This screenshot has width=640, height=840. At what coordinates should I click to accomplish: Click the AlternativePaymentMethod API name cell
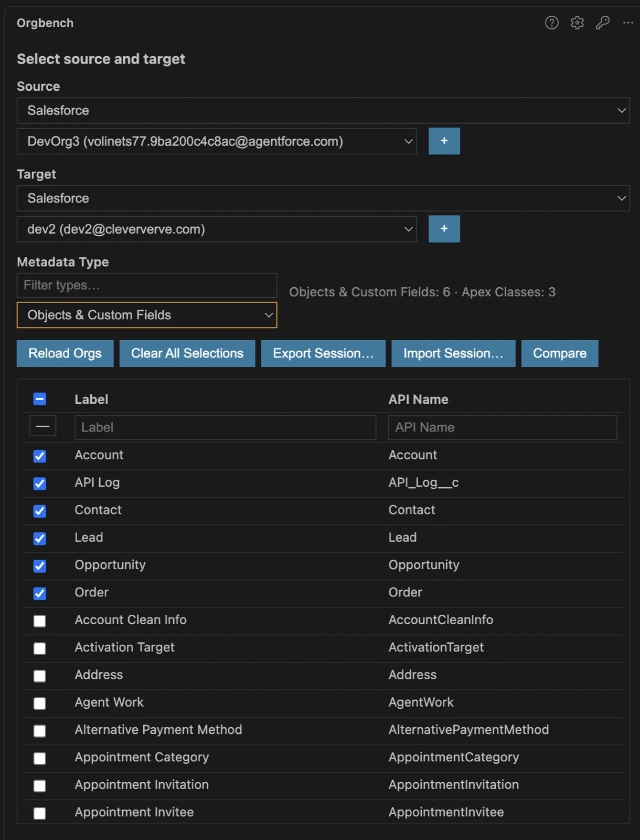click(x=468, y=730)
